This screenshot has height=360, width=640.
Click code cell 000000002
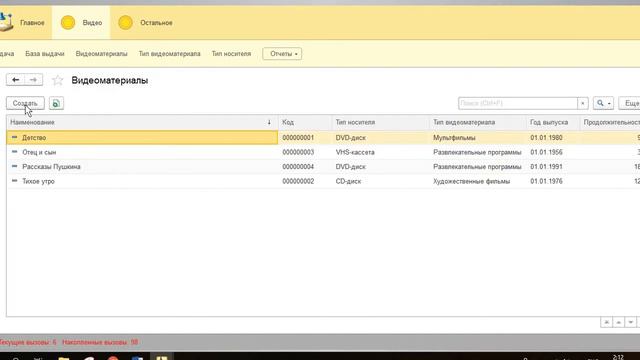pyautogui.click(x=298, y=181)
